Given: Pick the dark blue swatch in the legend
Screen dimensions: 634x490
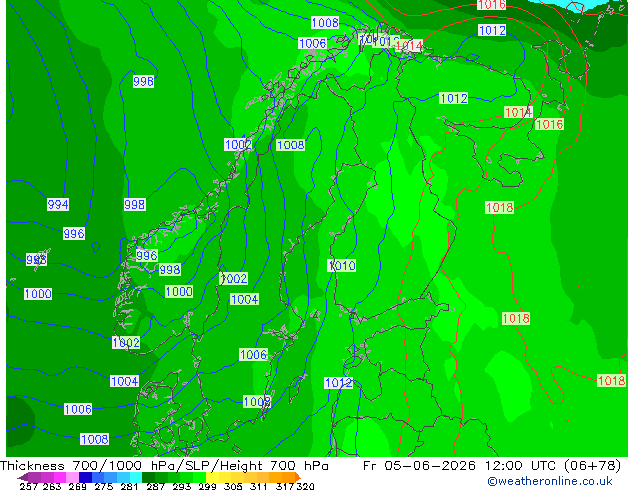Looking at the screenshot, I should [85, 477].
